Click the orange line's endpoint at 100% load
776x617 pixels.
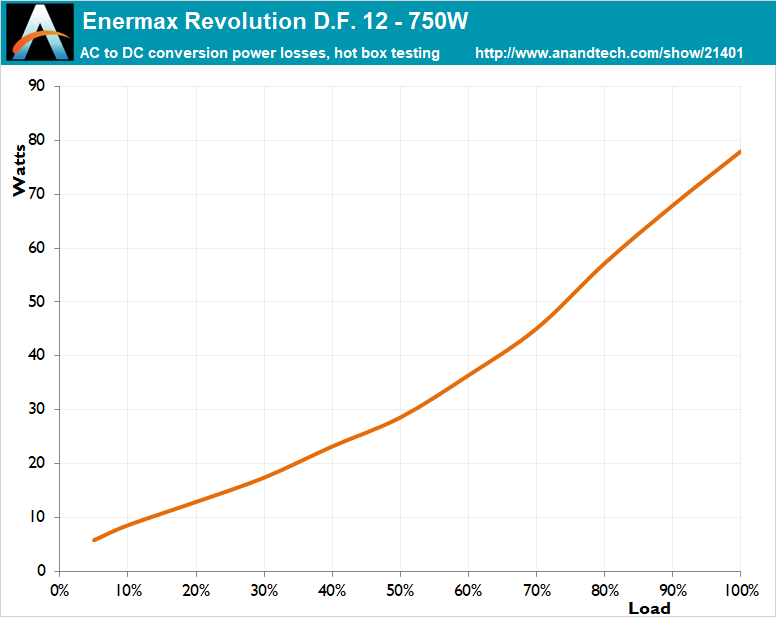[x=739, y=152]
